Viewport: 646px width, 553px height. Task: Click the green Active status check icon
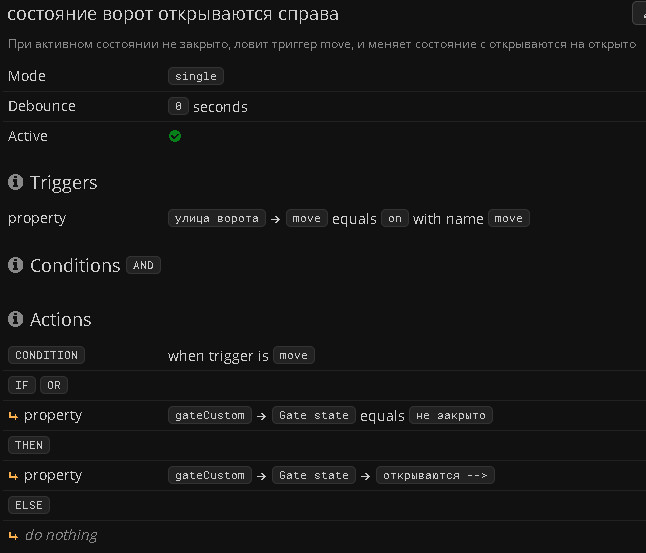(175, 136)
